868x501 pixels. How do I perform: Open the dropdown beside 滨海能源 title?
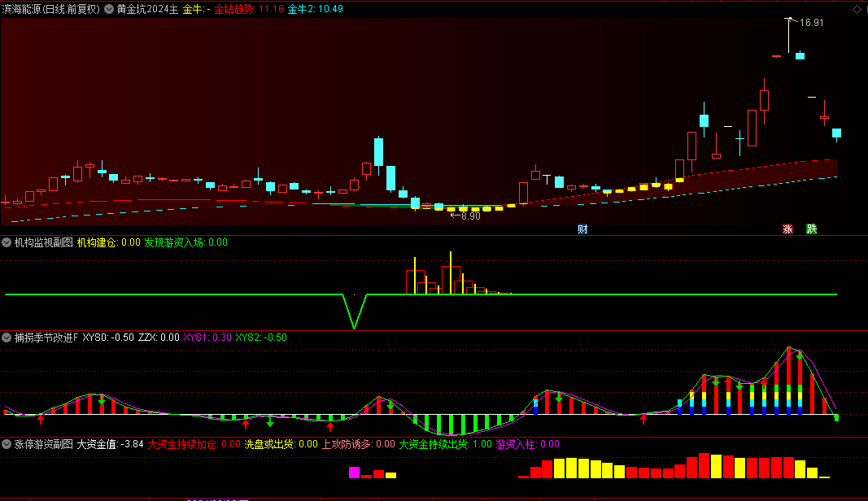pyautogui.click(x=109, y=9)
